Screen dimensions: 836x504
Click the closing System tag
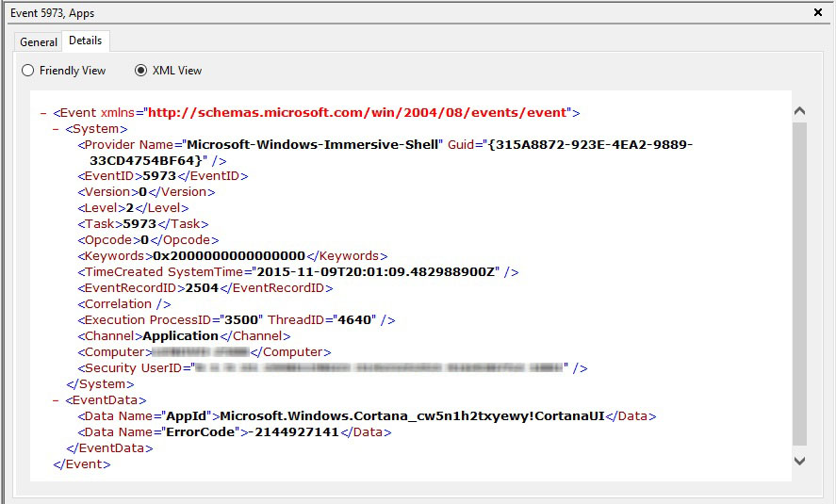(100, 384)
